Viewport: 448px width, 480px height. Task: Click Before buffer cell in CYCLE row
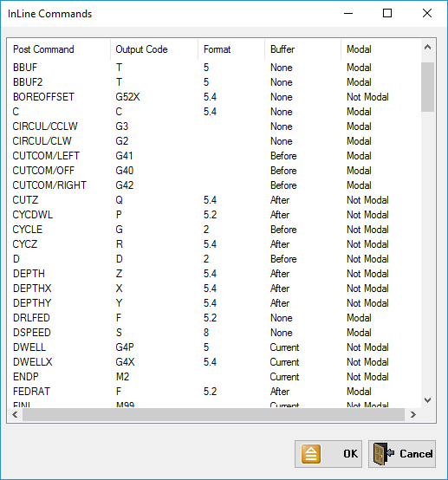[283, 230]
